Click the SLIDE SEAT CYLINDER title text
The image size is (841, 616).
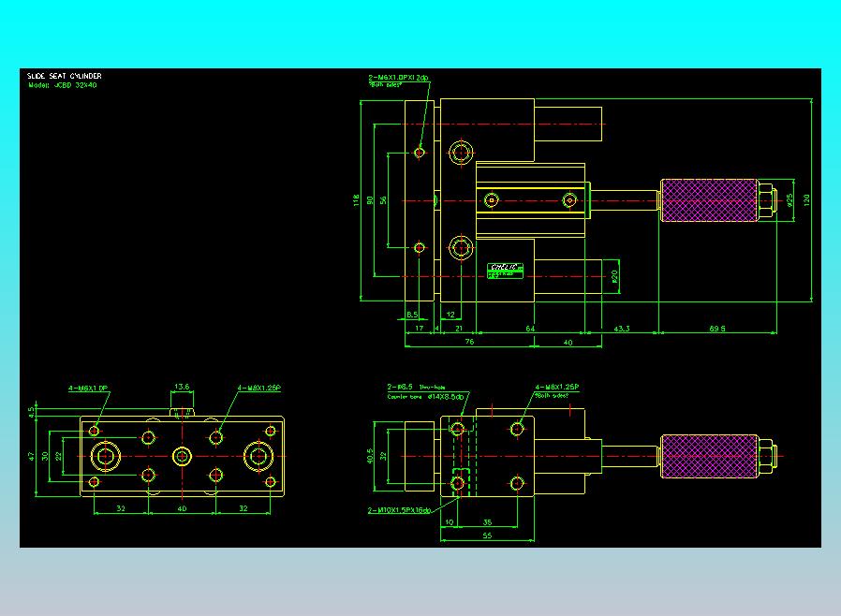65,76
